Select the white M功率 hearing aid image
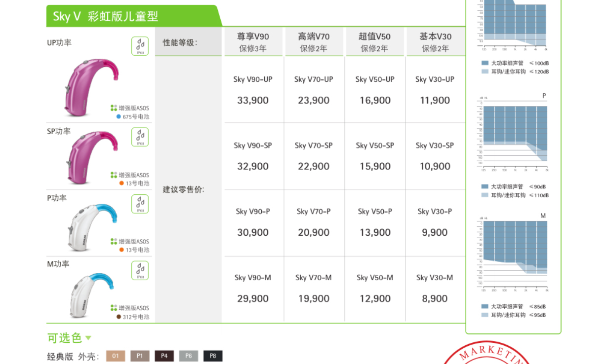 point(91,295)
